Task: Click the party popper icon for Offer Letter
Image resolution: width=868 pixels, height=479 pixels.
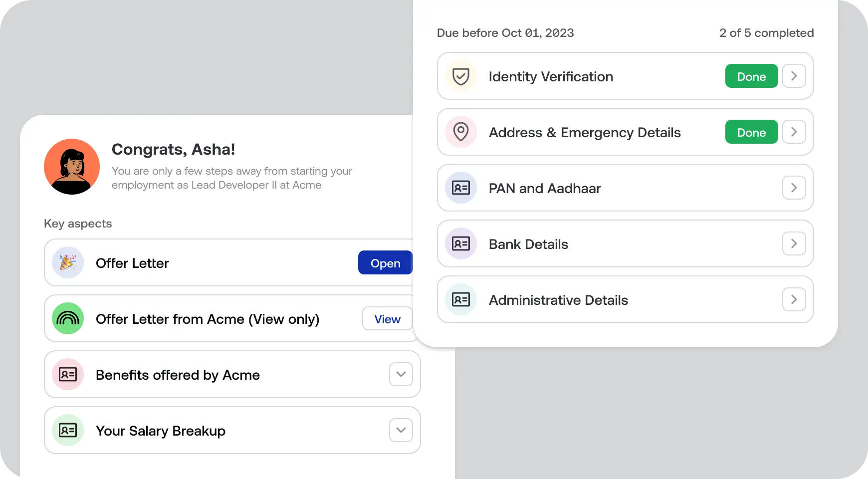Action: click(x=68, y=262)
